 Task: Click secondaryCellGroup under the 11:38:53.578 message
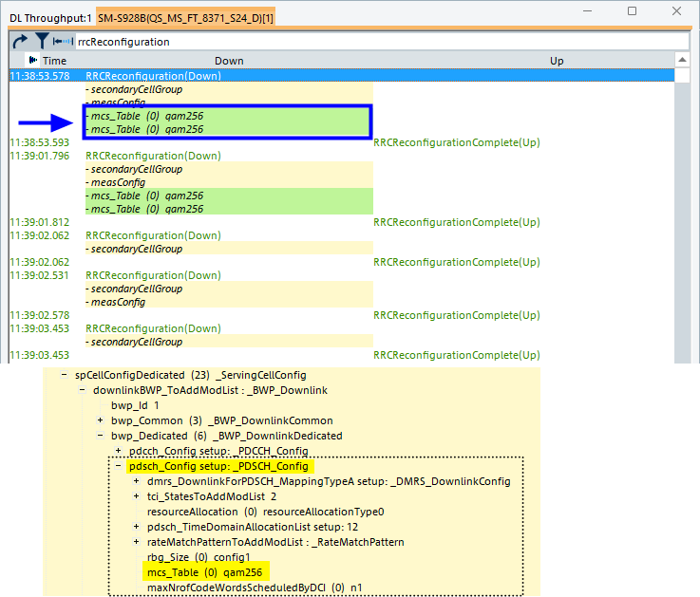click(x=137, y=89)
